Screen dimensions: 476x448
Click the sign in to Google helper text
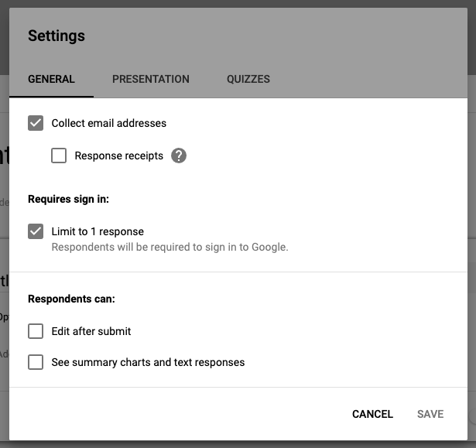(x=170, y=248)
